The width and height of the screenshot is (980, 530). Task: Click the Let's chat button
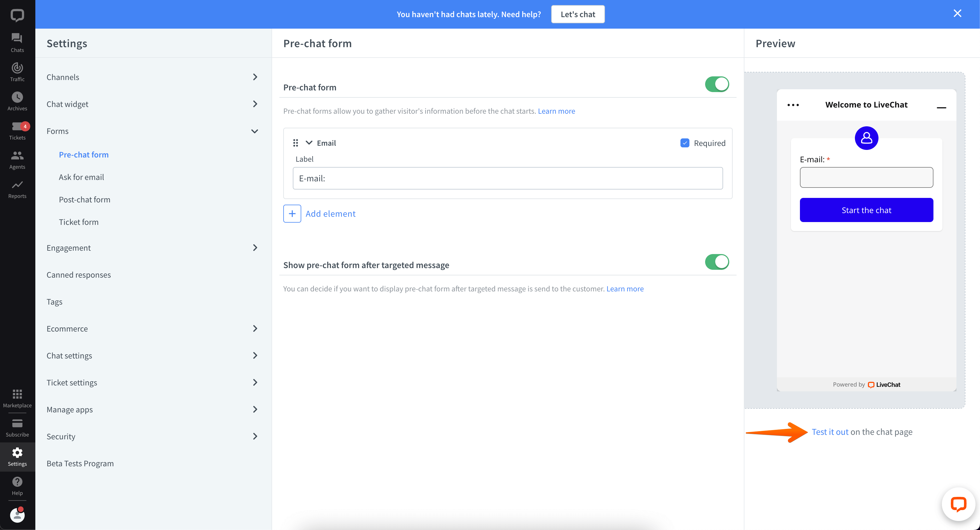578,14
